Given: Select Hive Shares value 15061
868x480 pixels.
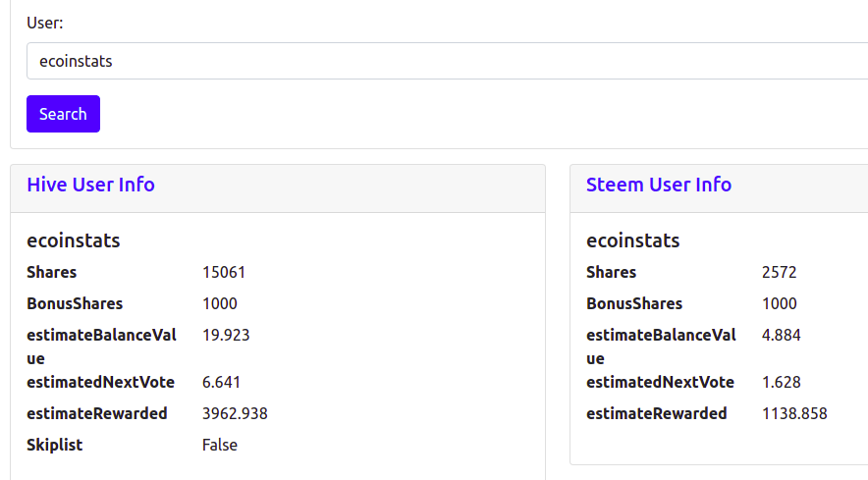Looking at the screenshot, I should (x=224, y=272).
